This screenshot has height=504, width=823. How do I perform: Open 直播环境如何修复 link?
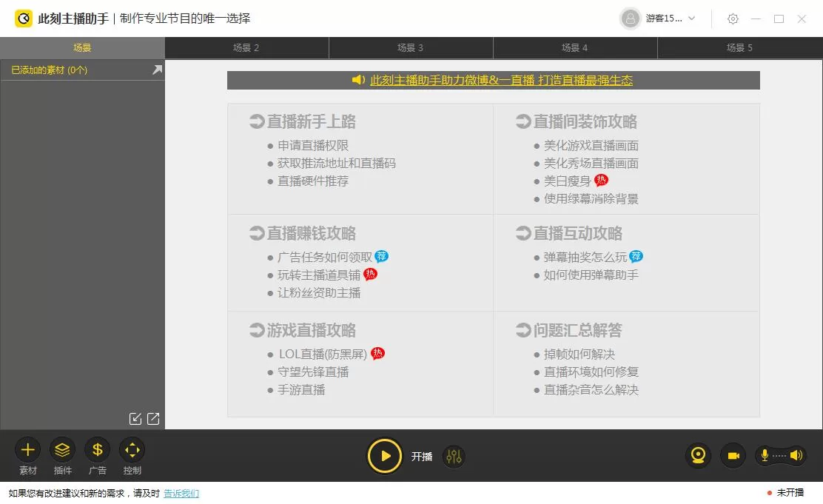pos(591,372)
